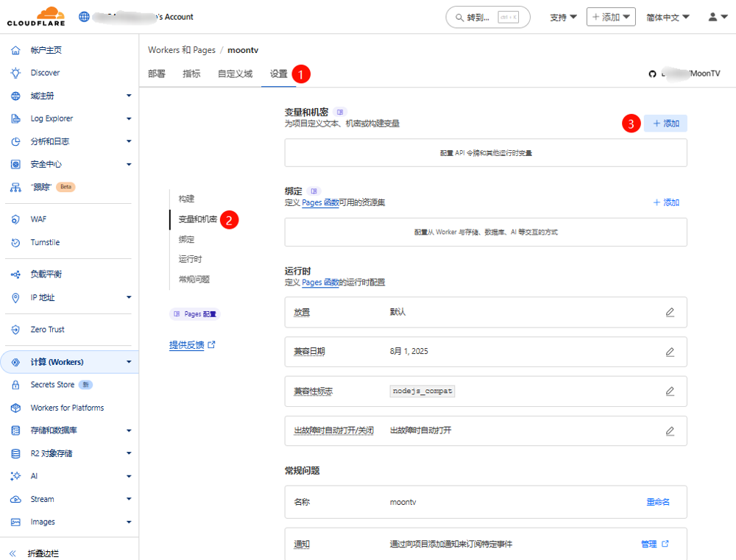Click the Cloudflare logo
The image size is (736, 560).
tap(35, 16)
